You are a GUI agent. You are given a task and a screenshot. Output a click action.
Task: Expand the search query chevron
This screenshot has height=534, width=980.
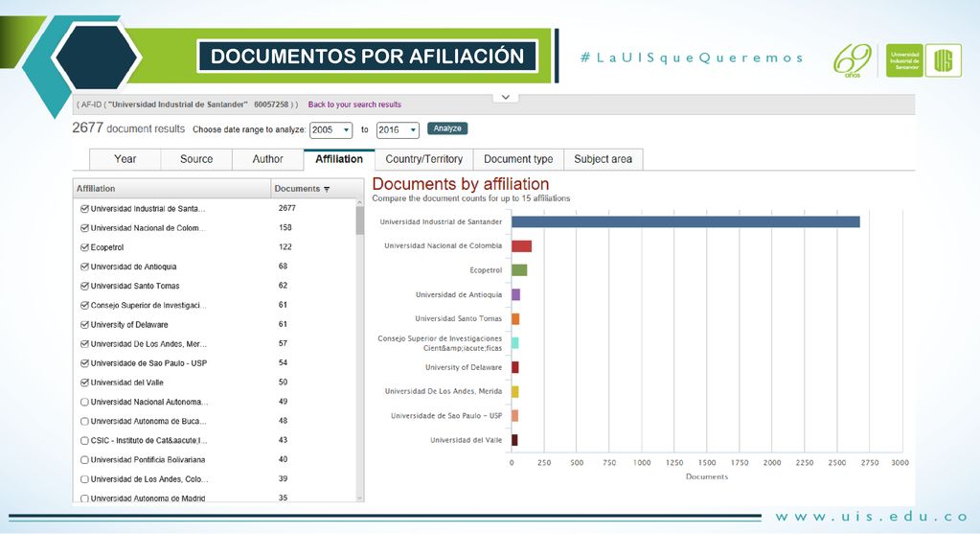point(505,98)
